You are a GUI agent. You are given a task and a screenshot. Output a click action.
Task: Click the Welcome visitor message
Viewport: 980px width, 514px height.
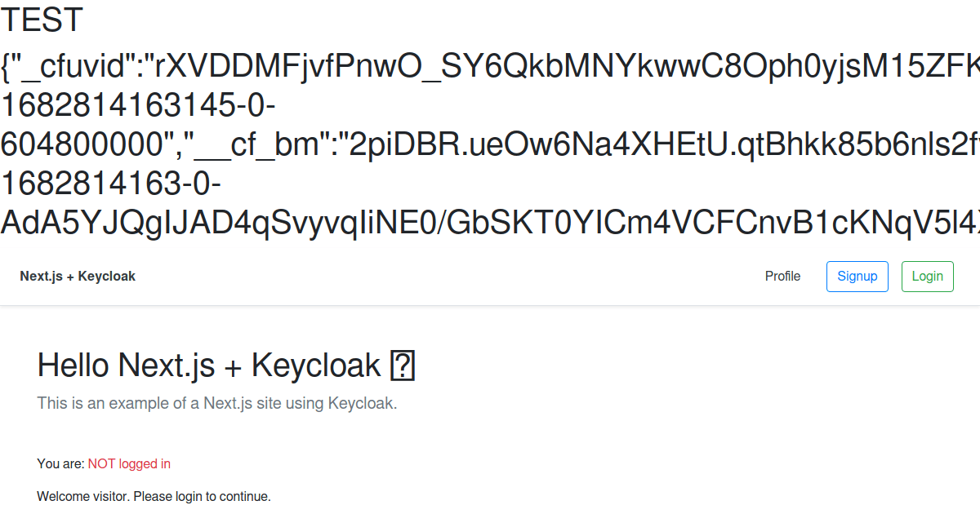coord(152,496)
